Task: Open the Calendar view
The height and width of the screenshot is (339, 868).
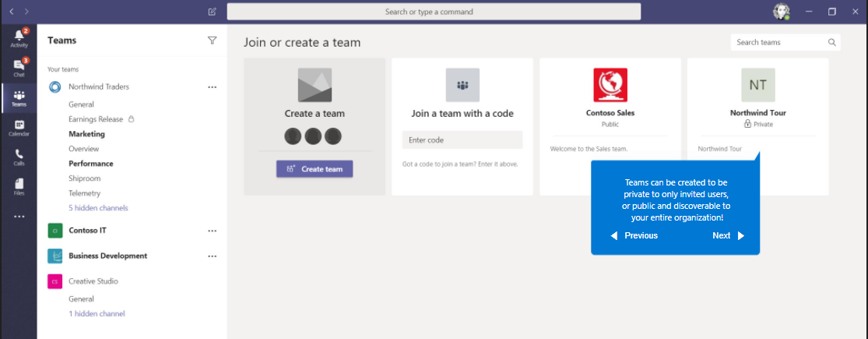Action: [19, 128]
